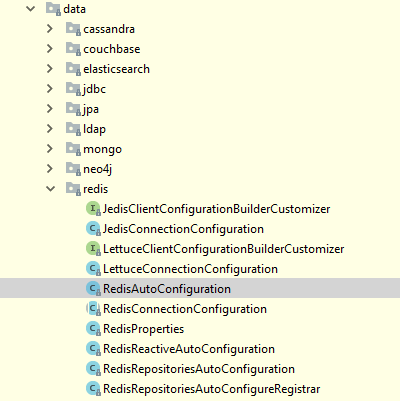Collapse the data package folder
400x401 pixels.
point(30,9)
